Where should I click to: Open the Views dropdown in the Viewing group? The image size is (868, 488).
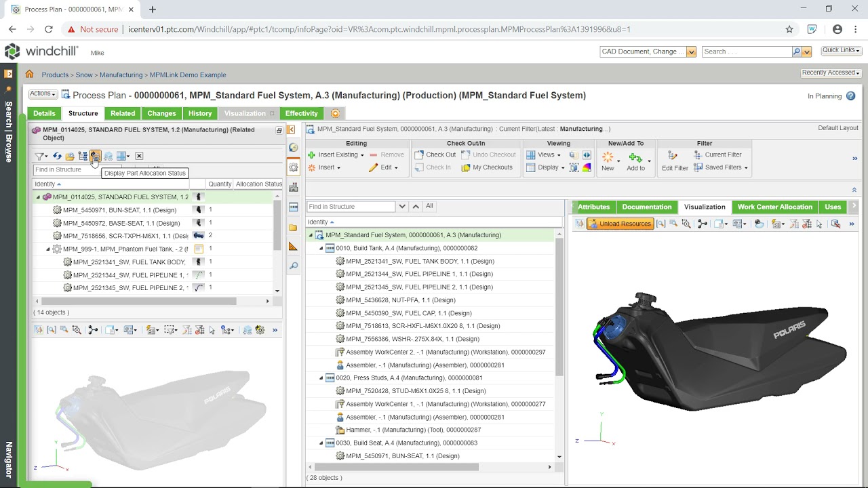tap(544, 155)
